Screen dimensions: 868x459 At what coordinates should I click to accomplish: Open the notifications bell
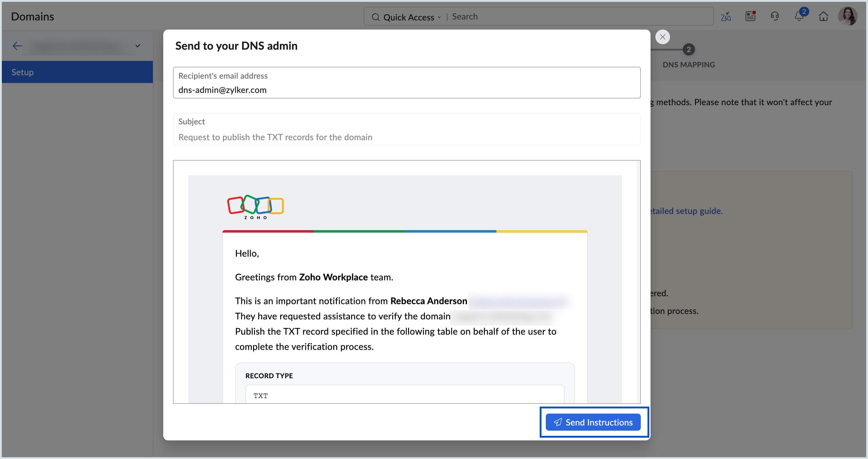coord(799,16)
